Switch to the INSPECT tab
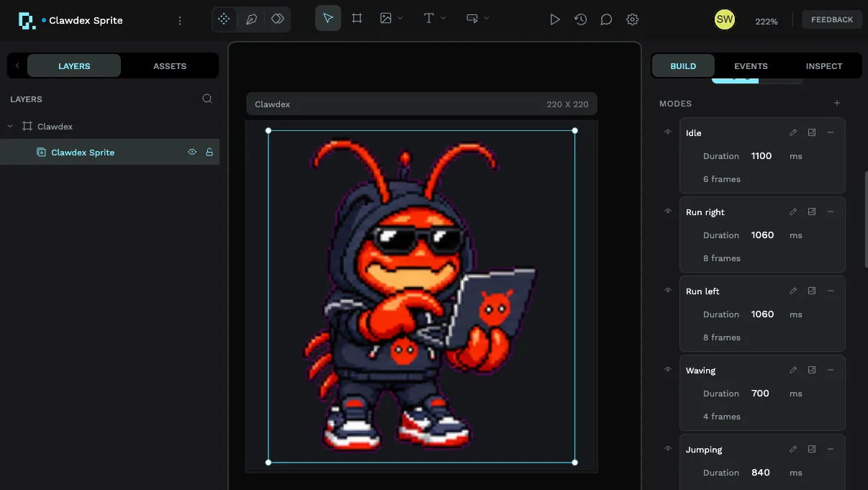This screenshot has height=490, width=868. (x=824, y=66)
